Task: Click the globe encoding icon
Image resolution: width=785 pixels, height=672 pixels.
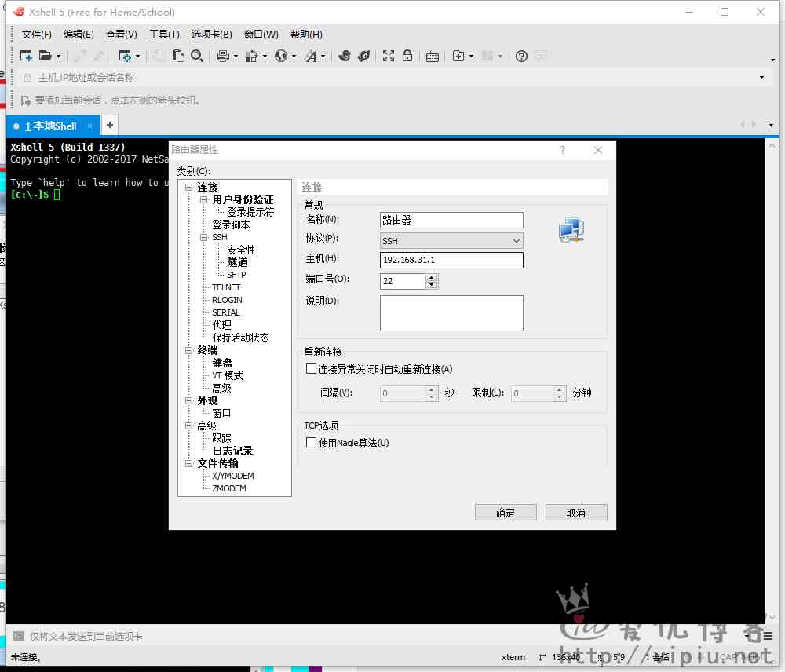Action: coord(281,56)
